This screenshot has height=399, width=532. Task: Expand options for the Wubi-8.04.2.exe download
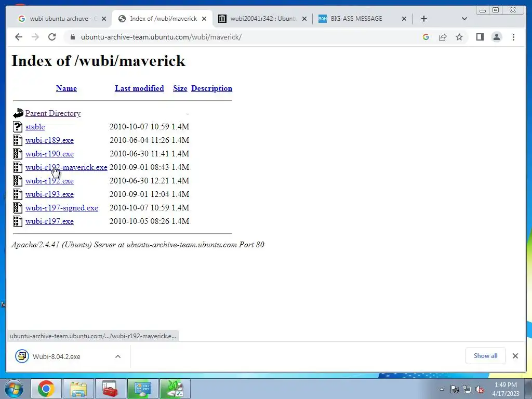pyautogui.click(x=118, y=356)
